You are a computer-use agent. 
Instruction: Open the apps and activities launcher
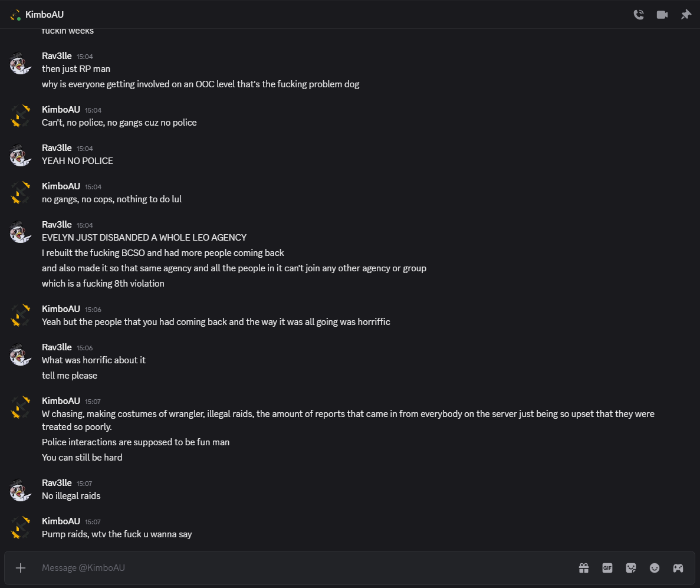coord(678,568)
